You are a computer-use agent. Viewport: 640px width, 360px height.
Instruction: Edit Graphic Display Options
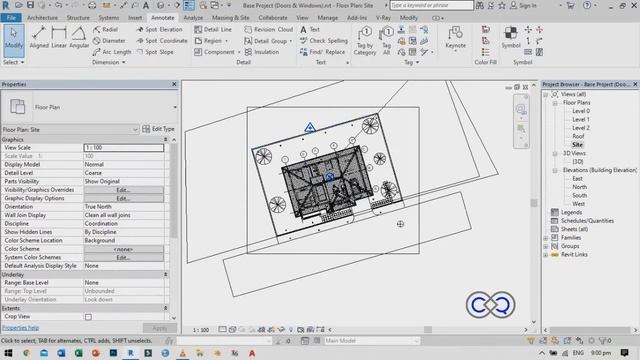click(x=124, y=198)
